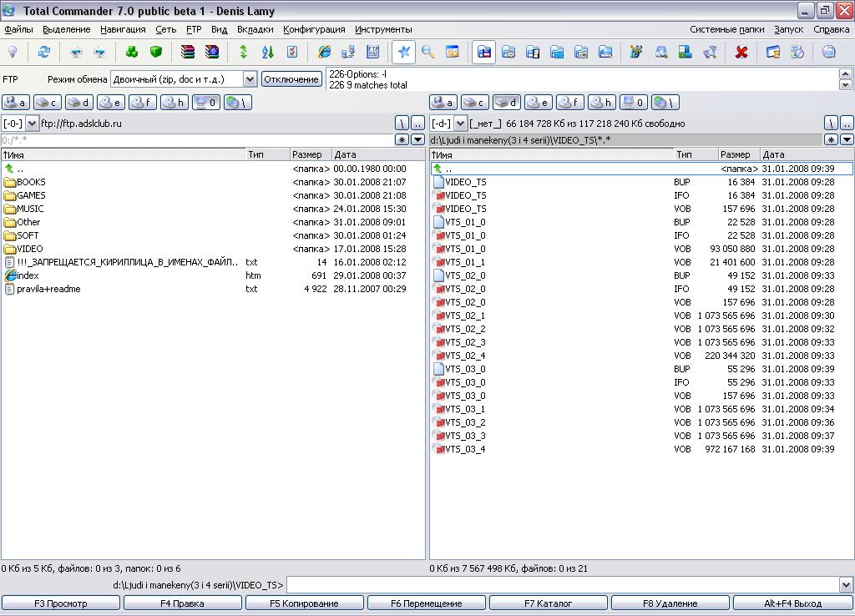This screenshot has height=616, width=855.
Task: Go back with the left arrow icon
Action: click(76, 53)
